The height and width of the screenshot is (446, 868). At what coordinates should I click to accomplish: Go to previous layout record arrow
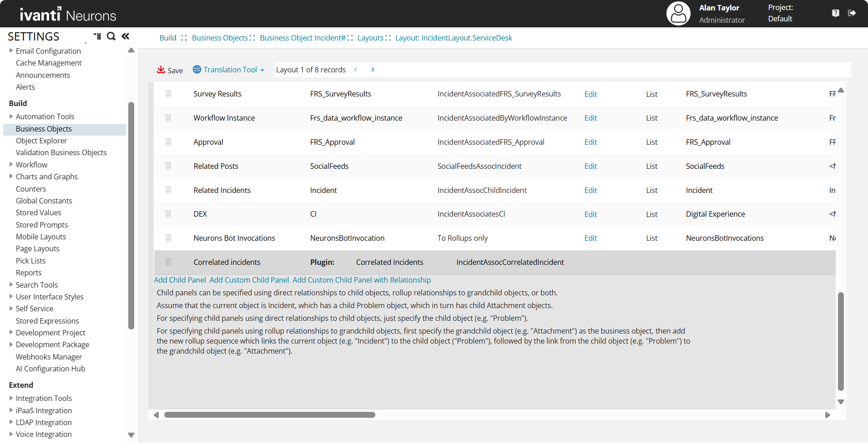[356, 70]
